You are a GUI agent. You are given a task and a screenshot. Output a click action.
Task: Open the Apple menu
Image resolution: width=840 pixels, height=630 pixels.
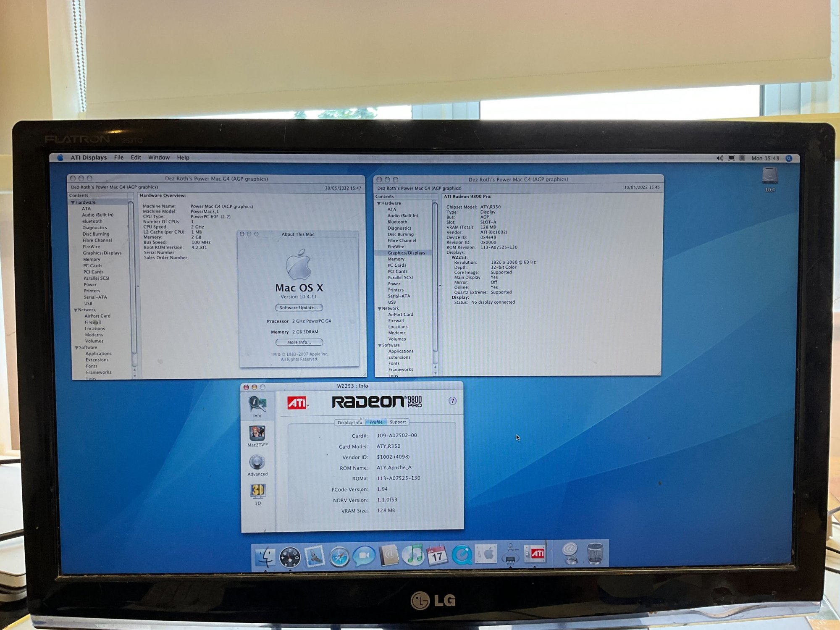pyautogui.click(x=60, y=157)
